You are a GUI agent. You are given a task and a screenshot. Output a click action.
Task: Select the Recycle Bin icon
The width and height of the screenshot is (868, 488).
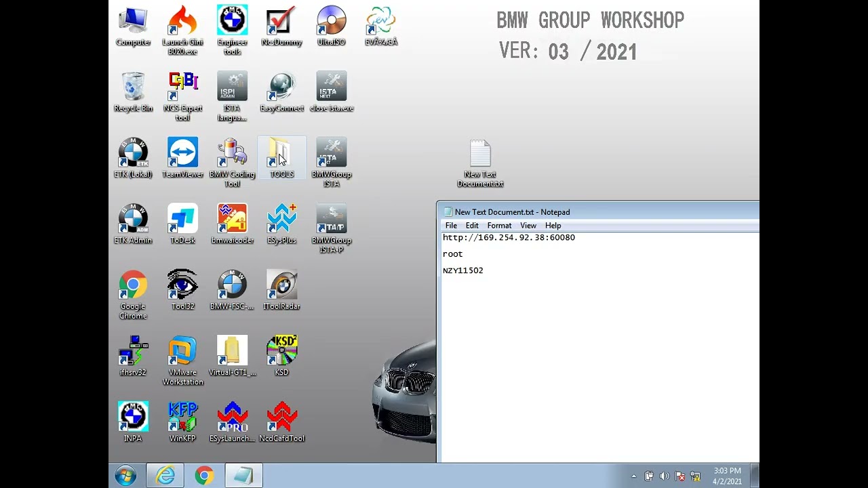tap(133, 93)
